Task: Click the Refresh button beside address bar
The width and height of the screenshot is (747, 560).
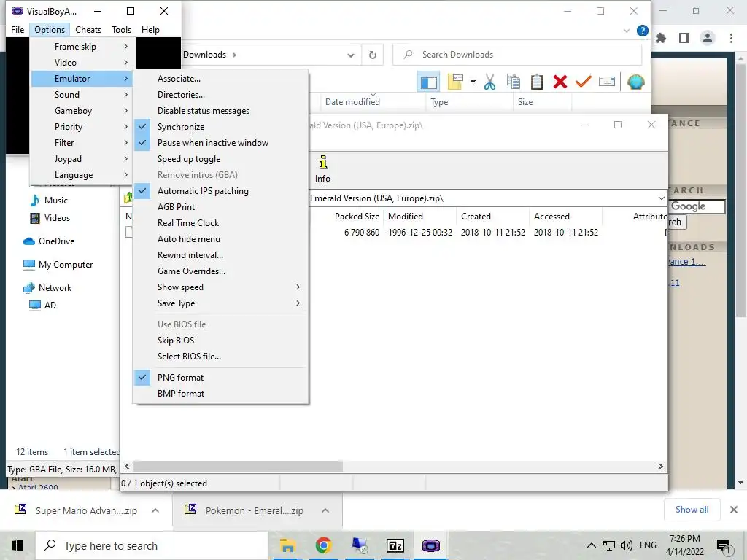Action: [373, 55]
